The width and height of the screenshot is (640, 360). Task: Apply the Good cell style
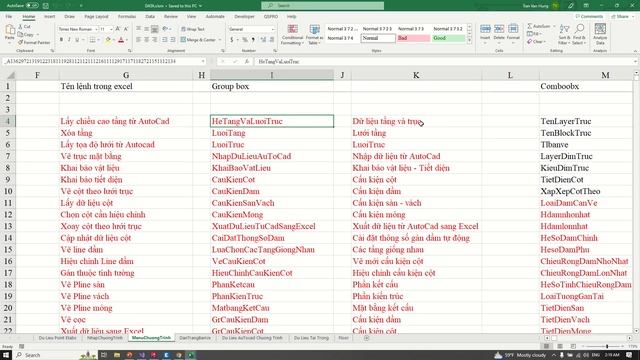pos(448,38)
